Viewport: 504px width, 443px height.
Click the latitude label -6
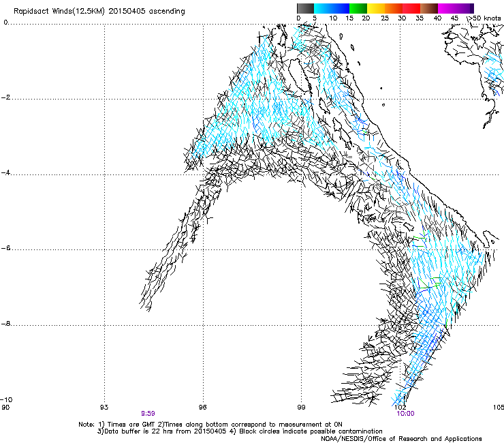[6, 247]
